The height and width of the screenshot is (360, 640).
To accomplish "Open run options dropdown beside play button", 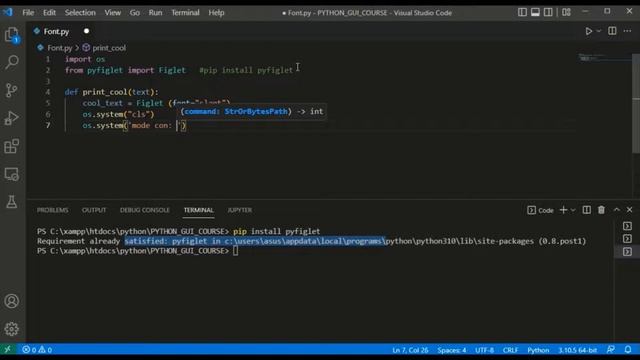I will point(599,31).
